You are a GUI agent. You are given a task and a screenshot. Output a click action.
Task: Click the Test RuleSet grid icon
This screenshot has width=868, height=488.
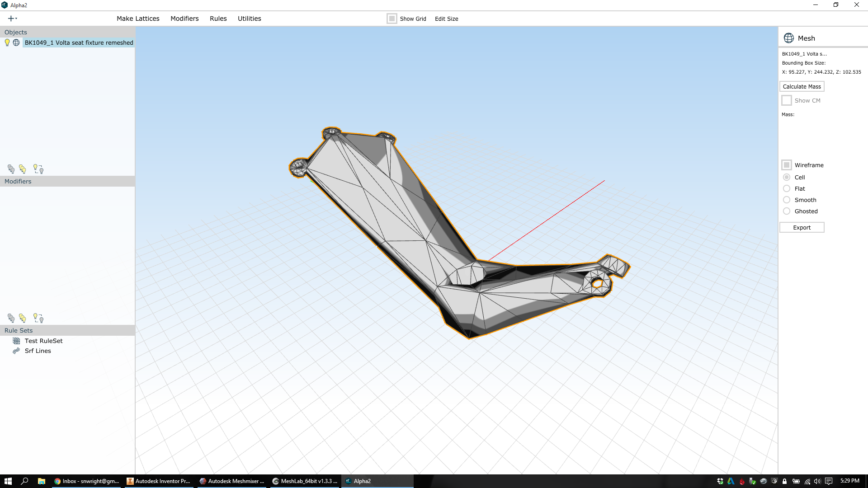click(17, 341)
